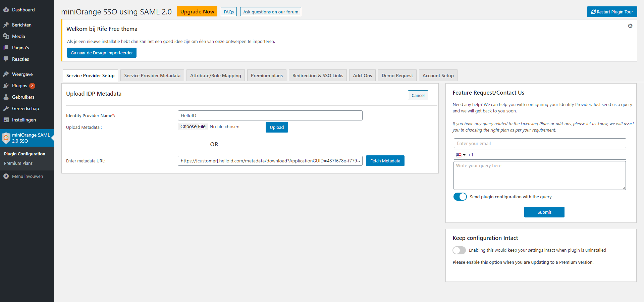The height and width of the screenshot is (302, 644).
Task: Click the Plugins update count badge
Action: [32, 86]
